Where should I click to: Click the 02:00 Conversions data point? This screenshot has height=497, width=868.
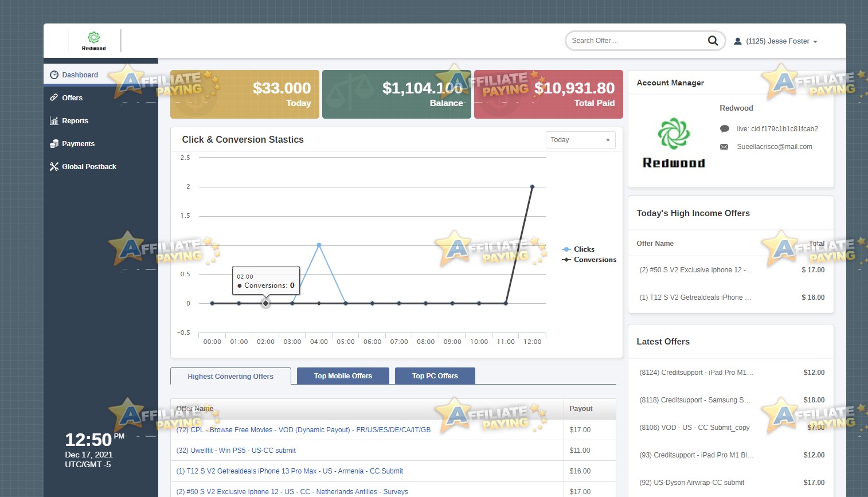(265, 303)
